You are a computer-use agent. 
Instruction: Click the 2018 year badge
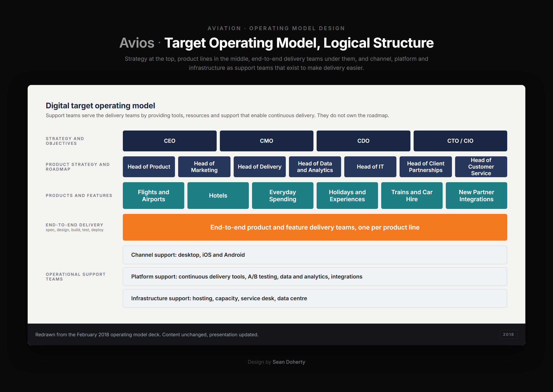pos(508,334)
